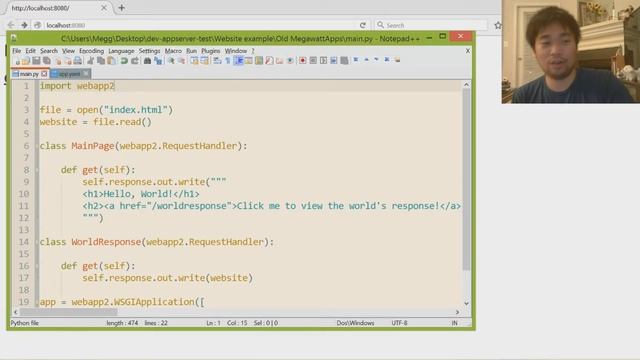Create a new file with the New toolbar icon
Viewport: 640px width, 360px height.
coord(17,61)
